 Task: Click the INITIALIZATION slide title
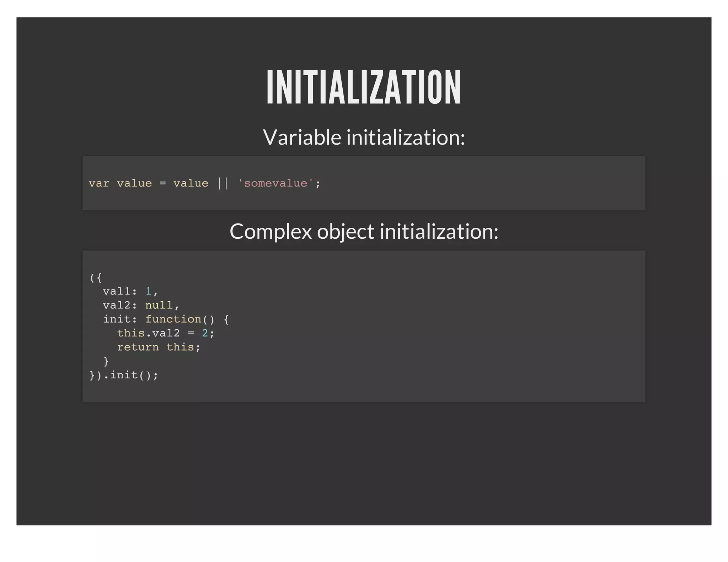[364, 87]
